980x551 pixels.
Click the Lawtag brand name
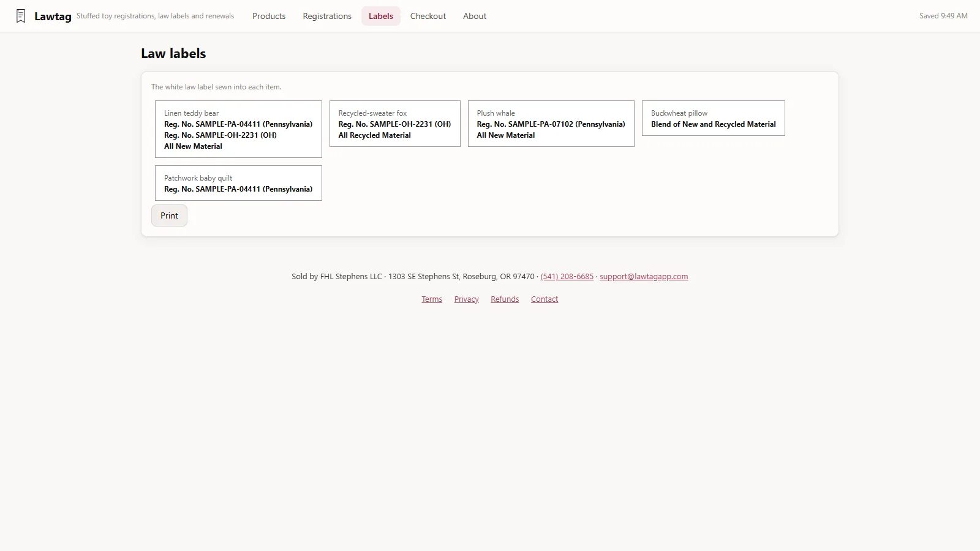[x=53, y=17]
